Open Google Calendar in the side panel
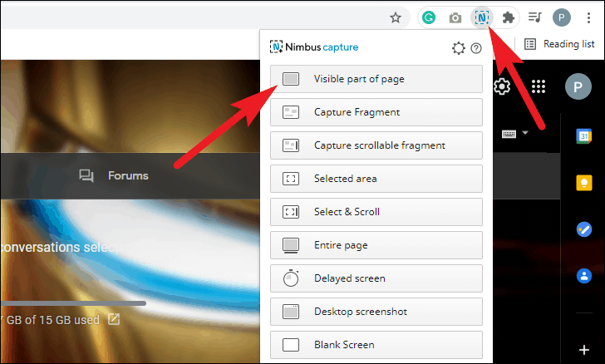605x364 pixels. pos(583,135)
